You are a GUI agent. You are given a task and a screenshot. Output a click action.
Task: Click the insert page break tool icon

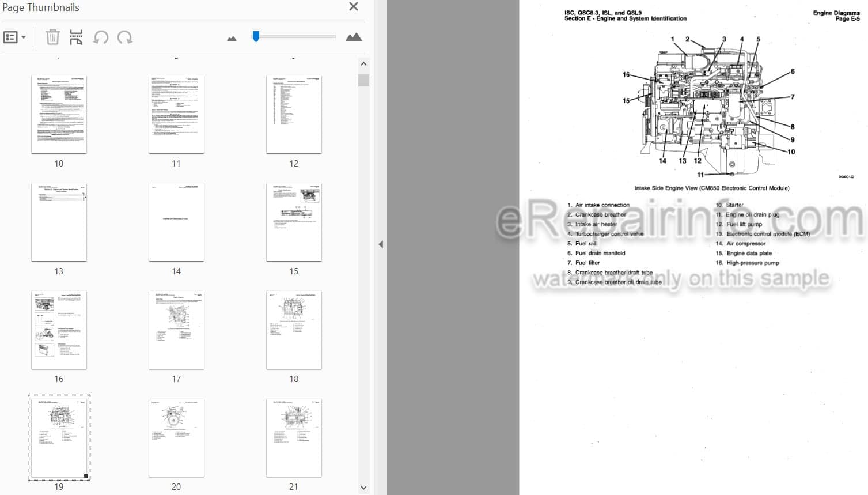point(76,37)
